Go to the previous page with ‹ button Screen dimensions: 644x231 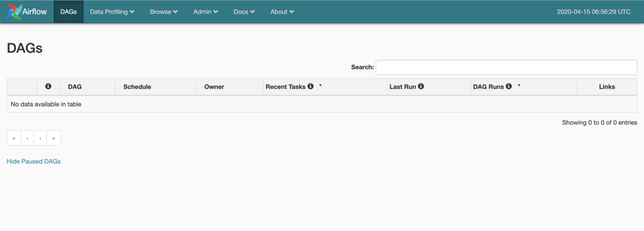[27, 138]
